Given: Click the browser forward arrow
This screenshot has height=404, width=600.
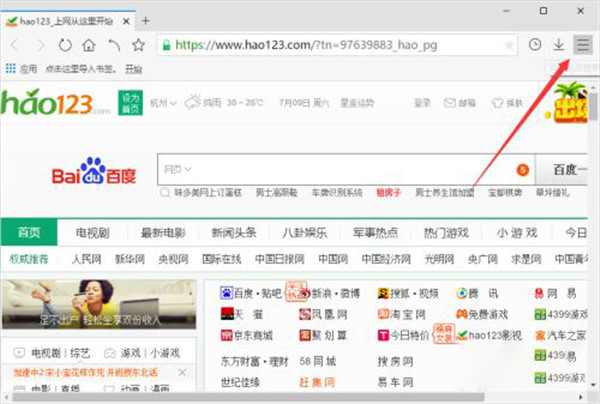Looking at the screenshot, I should tap(41, 45).
